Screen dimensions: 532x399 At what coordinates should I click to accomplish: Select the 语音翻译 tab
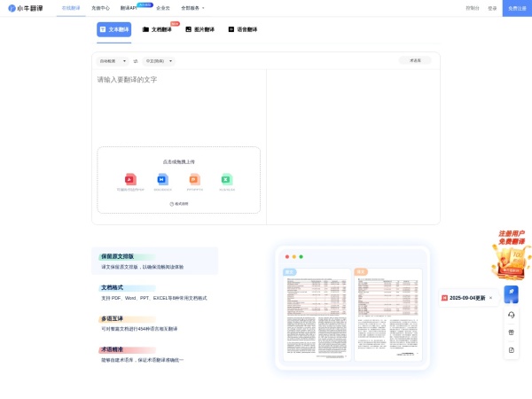[x=242, y=29]
